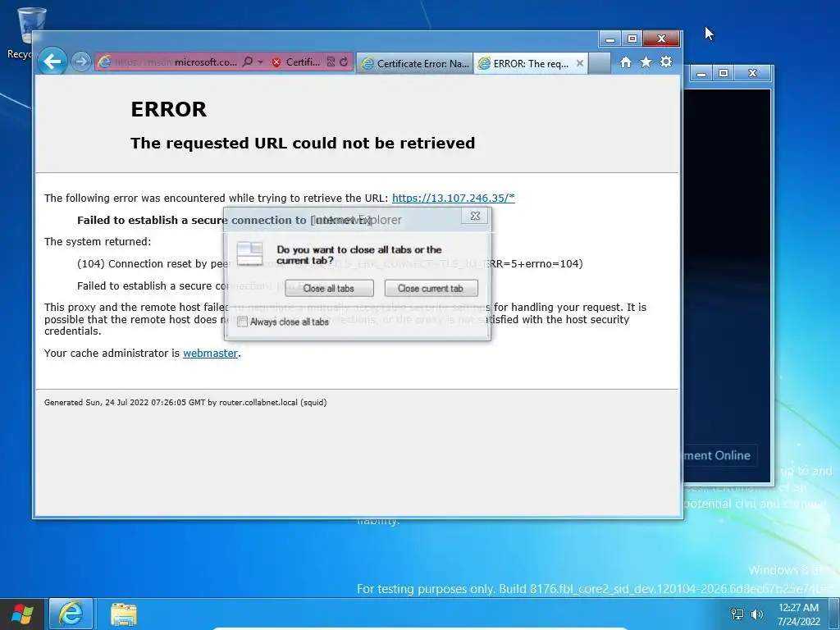Open the favorites star icon
The height and width of the screenshot is (630, 840).
(646, 62)
